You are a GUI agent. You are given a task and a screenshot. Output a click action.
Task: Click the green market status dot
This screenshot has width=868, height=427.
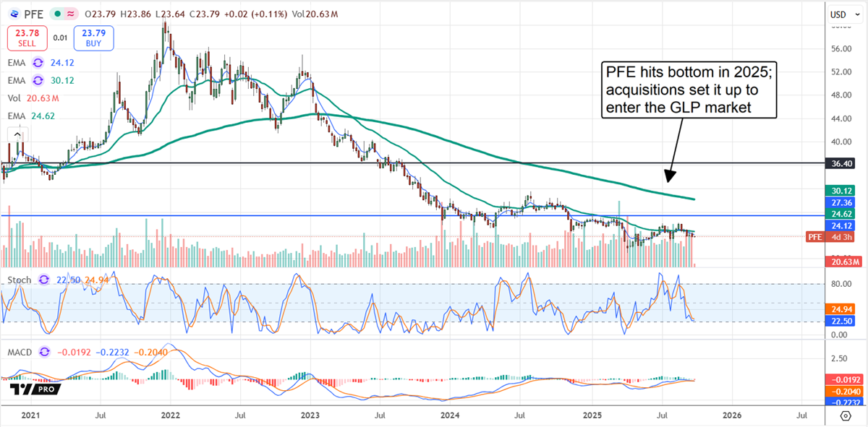tap(56, 14)
